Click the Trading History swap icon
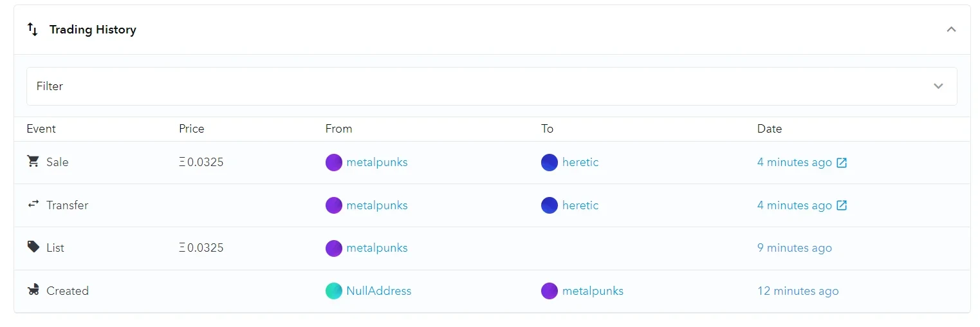 (33, 30)
